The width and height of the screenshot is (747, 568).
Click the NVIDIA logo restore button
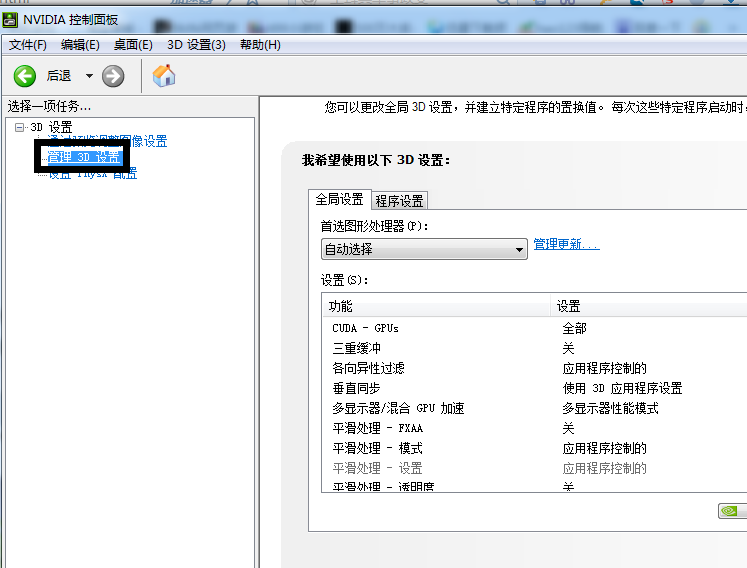(732, 511)
